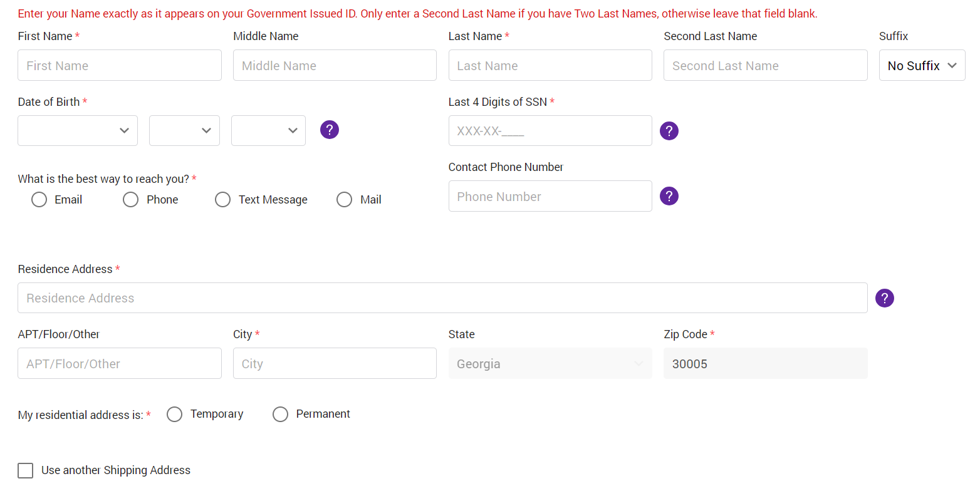This screenshot has height=496, width=980.
Task: Click the help icon next to Residence Address
Action: point(884,297)
